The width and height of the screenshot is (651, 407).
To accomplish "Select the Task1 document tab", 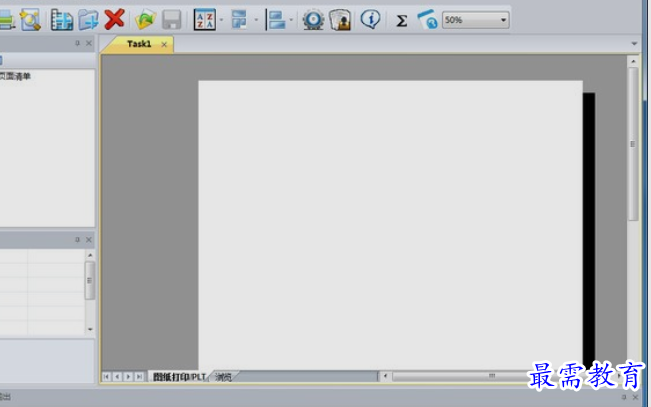I will click(x=139, y=44).
